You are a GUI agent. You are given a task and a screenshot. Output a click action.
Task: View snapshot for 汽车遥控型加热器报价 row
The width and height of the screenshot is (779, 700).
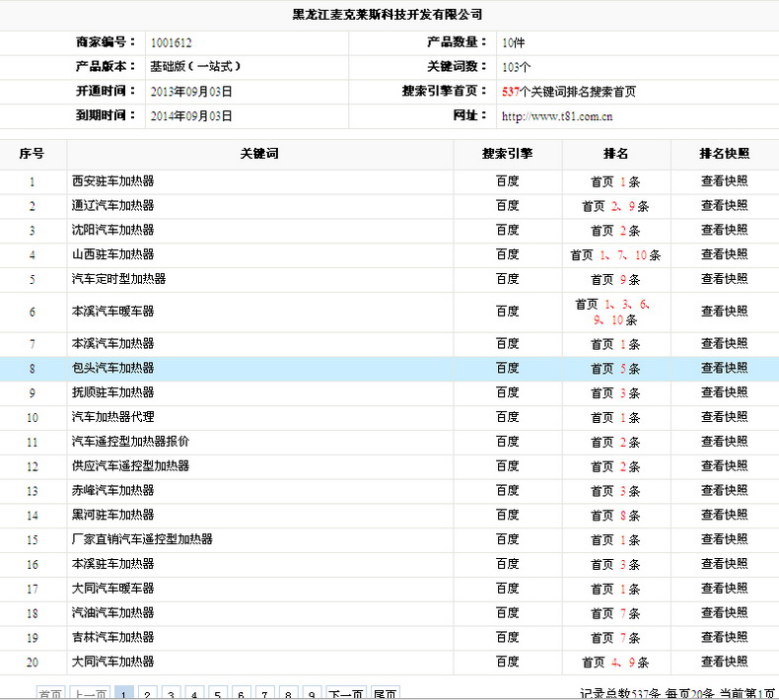tap(724, 442)
